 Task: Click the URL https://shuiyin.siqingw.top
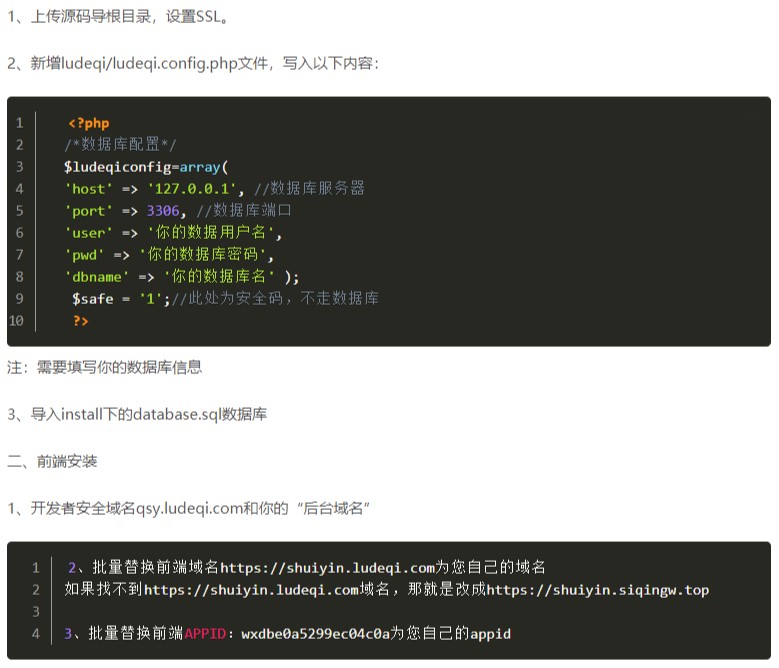coord(598,590)
